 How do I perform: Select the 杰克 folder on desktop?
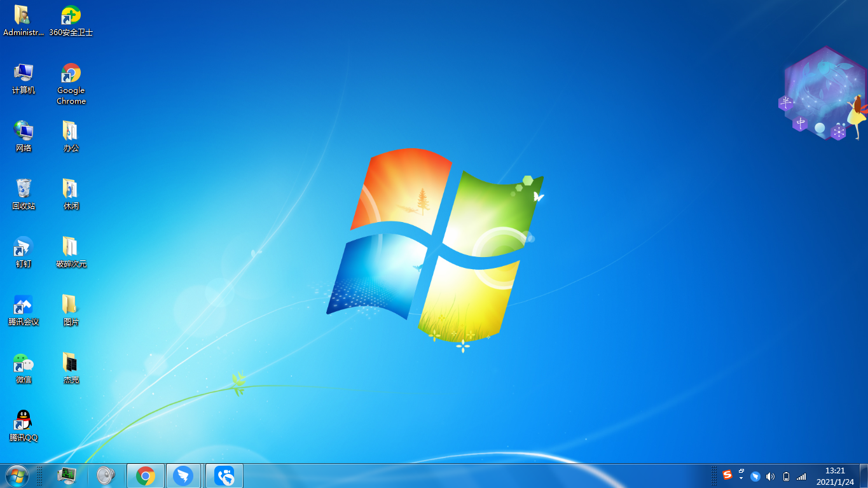[x=71, y=368]
